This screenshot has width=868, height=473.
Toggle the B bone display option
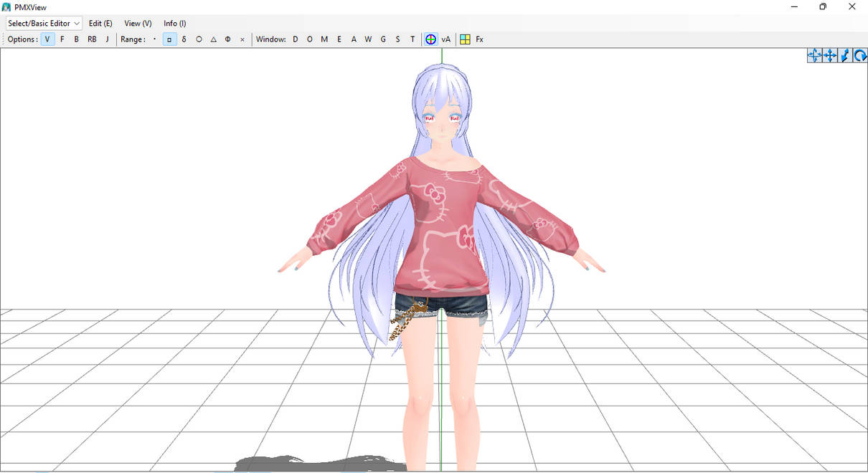76,39
